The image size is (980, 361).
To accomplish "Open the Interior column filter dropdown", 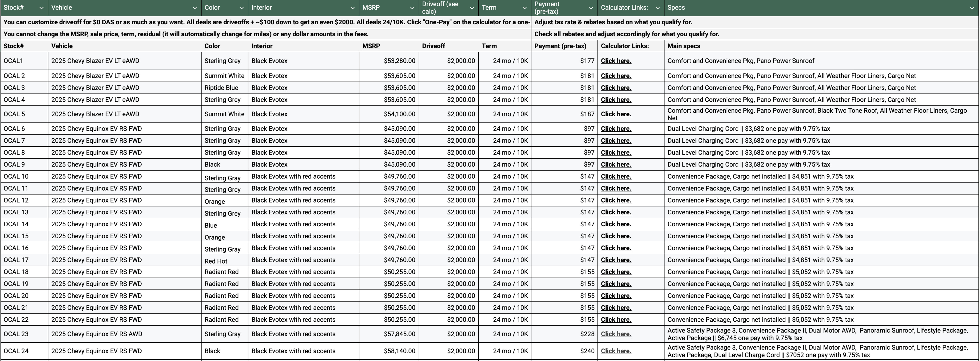I will [x=352, y=8].
